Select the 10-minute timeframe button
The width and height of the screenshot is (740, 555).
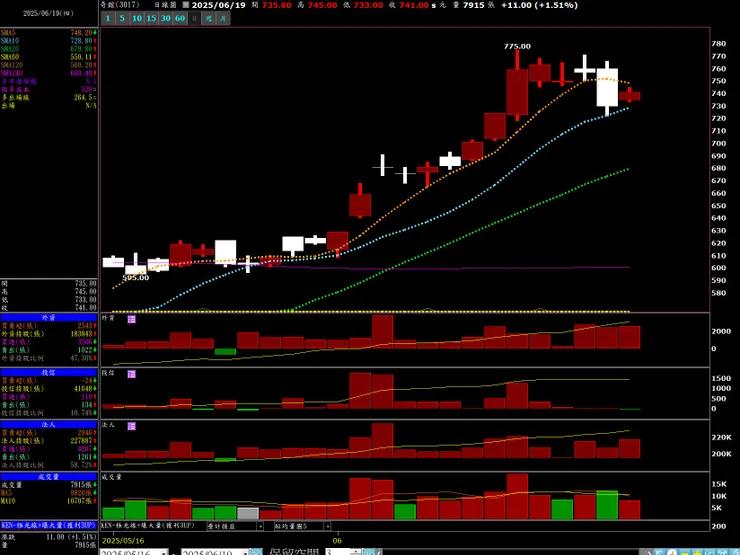click(136, 18)
